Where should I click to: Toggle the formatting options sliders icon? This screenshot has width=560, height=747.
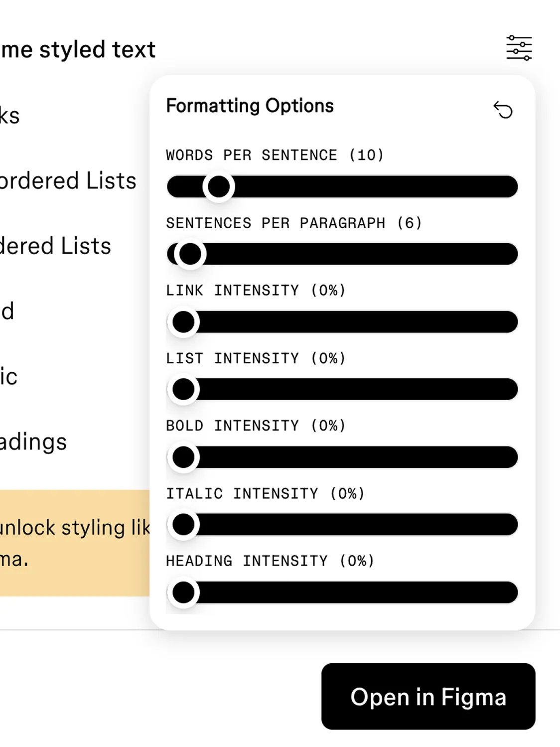(519, 48)
